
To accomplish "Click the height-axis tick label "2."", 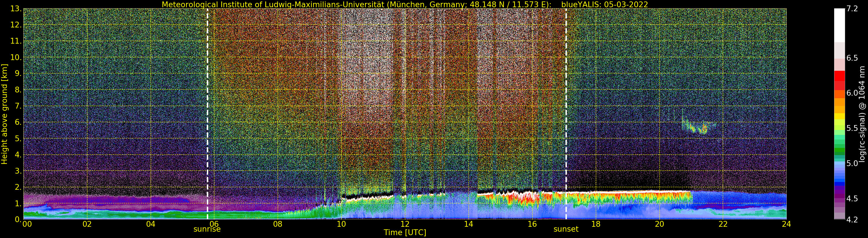I will click(x=18, y=187).
